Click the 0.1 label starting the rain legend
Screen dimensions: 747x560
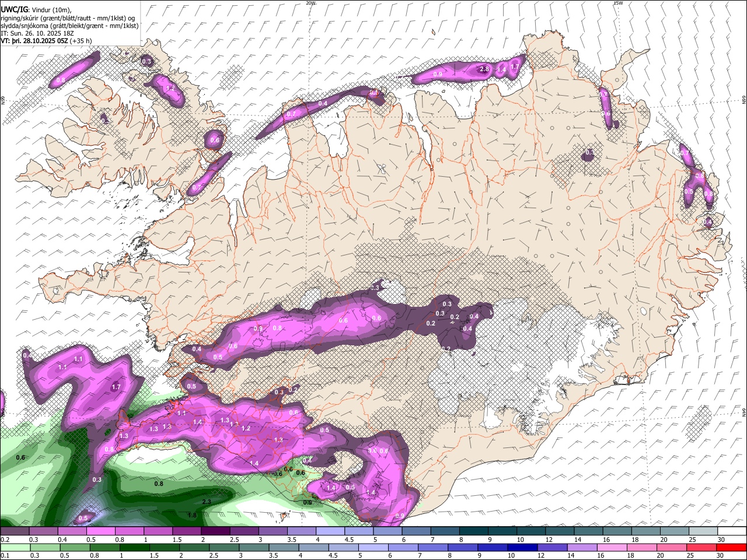point(5,556)
